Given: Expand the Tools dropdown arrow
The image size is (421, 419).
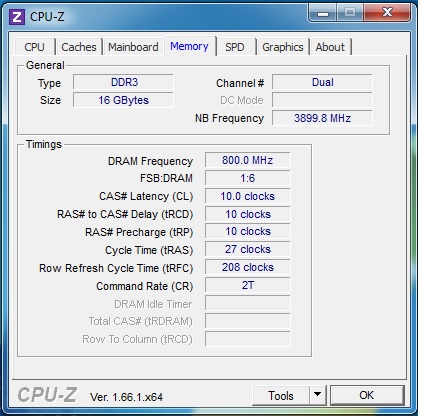Looking at the screenshot, I should coord(318,396).
